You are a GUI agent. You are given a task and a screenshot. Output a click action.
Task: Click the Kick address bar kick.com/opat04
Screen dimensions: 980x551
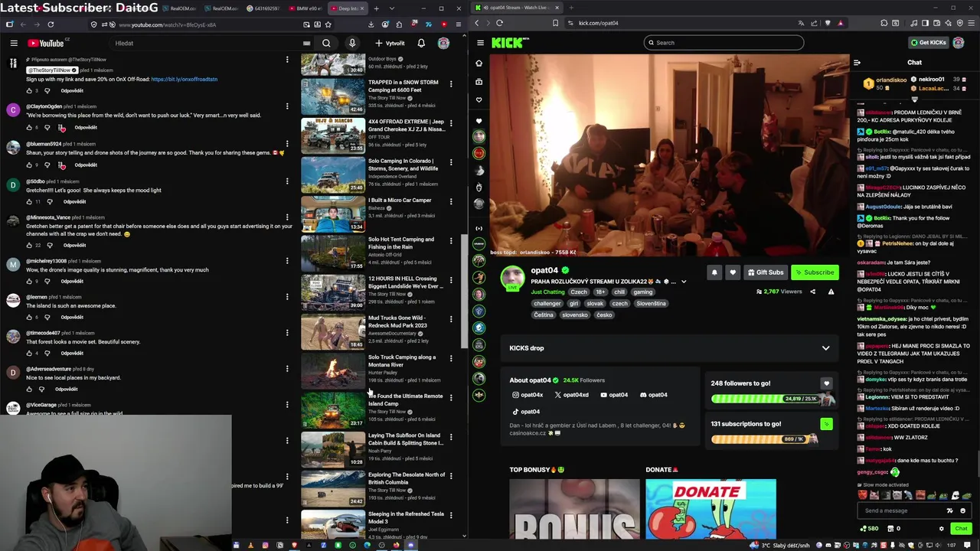point(598,23)
